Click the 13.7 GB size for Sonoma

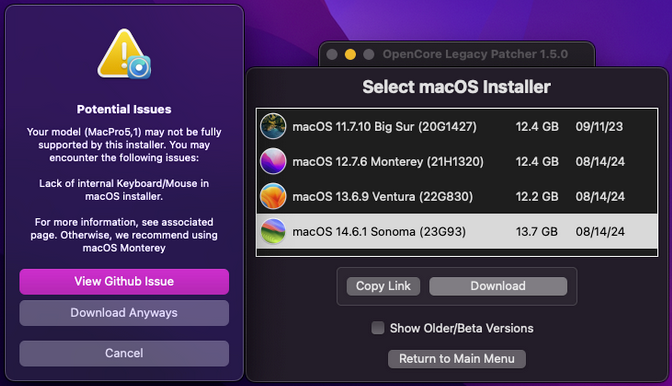coord(537,232)
